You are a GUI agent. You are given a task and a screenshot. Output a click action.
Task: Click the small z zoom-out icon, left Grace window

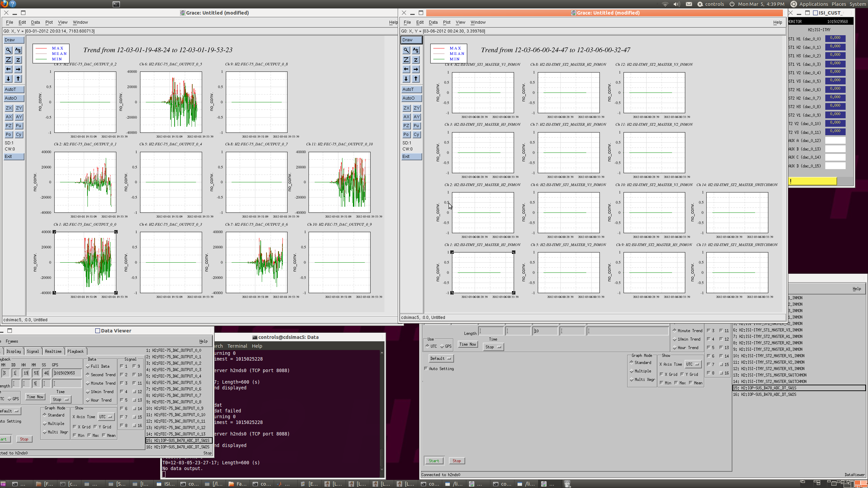pos(18,60)
